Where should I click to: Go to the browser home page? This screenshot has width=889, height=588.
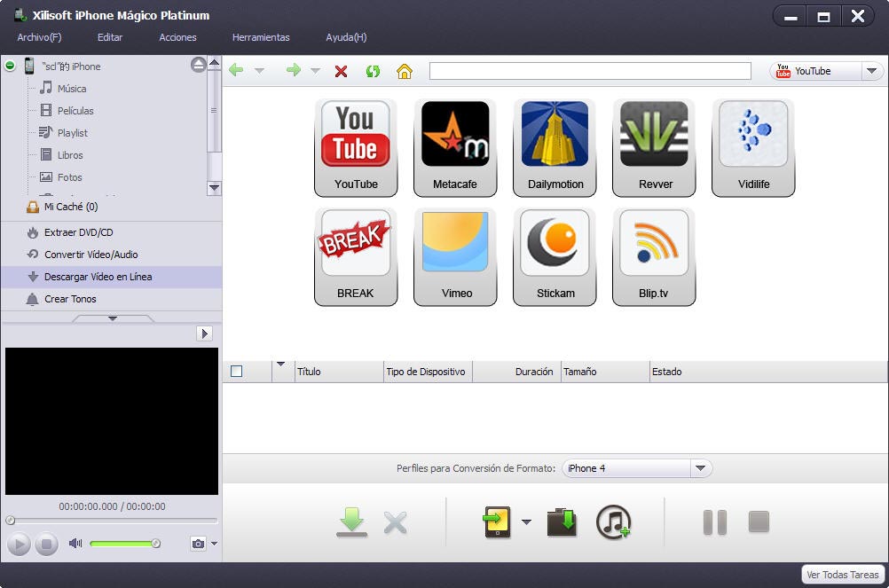click(x=405, y=71)
